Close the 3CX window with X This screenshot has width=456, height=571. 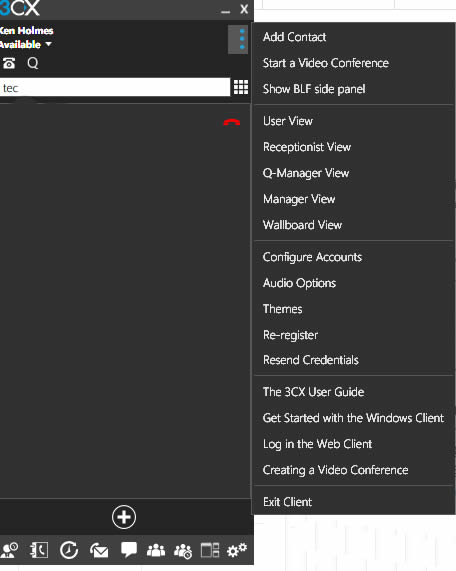coord(244,9)
